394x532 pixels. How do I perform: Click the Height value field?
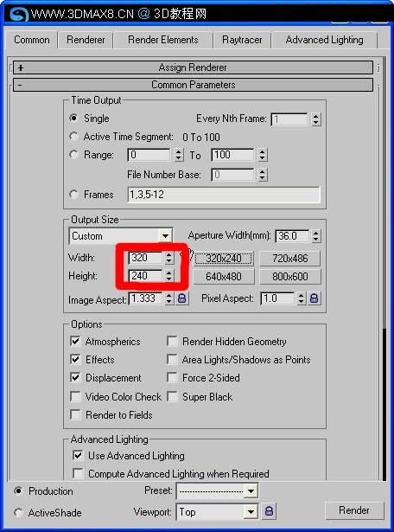[x=146, y=275]
